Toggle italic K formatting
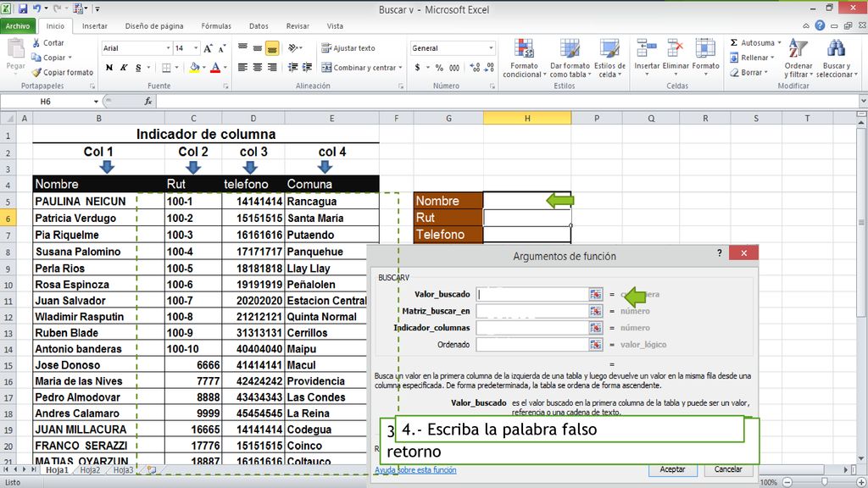 coord(124,68)
